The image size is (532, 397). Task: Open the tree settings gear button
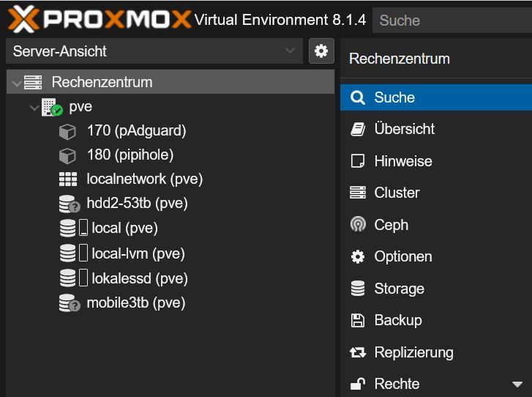pos(321,51)
